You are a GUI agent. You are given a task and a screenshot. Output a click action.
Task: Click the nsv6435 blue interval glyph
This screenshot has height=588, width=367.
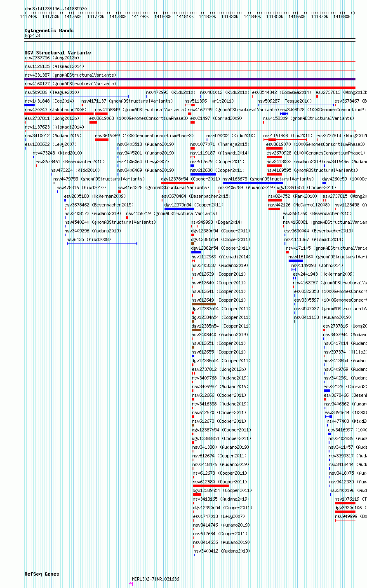102,244
